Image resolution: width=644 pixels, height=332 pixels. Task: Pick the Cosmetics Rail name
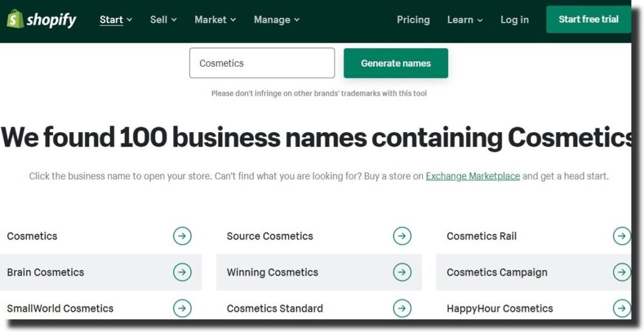coord(482,236)
